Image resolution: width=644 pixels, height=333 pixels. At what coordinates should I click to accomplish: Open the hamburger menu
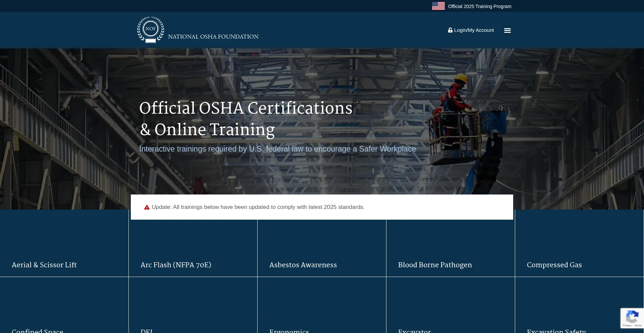point(507,31)
